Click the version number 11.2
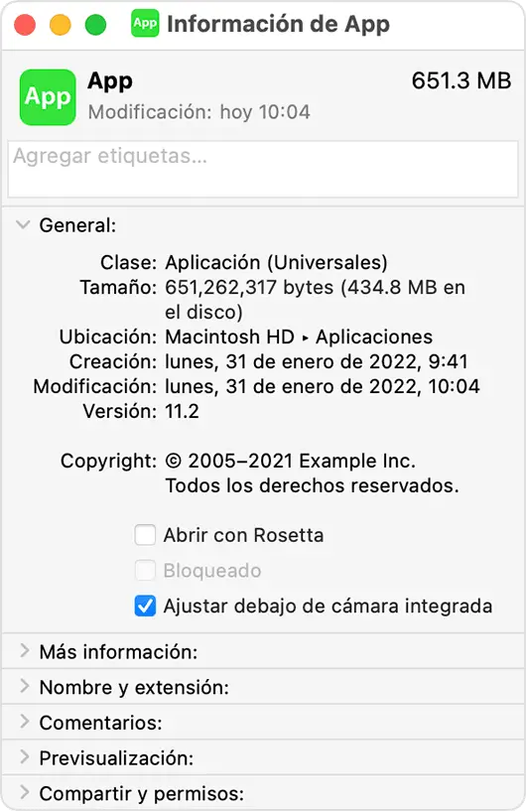 (182, 411)
